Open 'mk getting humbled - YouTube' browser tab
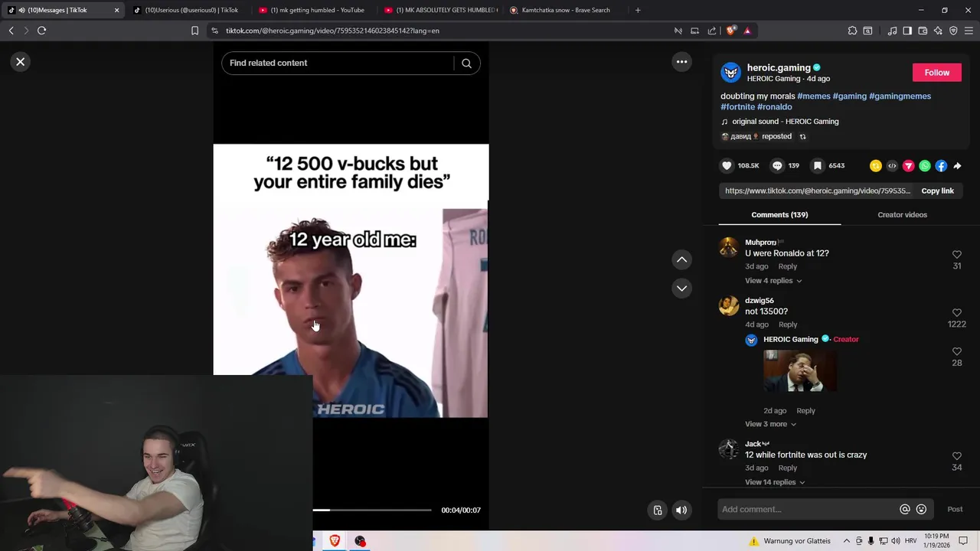The height and width of the screenshot is (551, 980). 312,10
